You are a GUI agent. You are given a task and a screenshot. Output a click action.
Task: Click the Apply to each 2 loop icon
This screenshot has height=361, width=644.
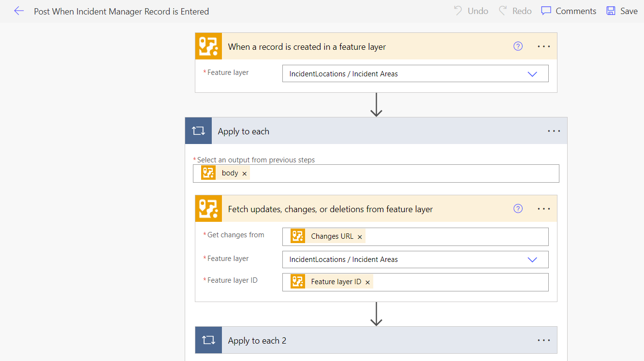coord(208,340)
